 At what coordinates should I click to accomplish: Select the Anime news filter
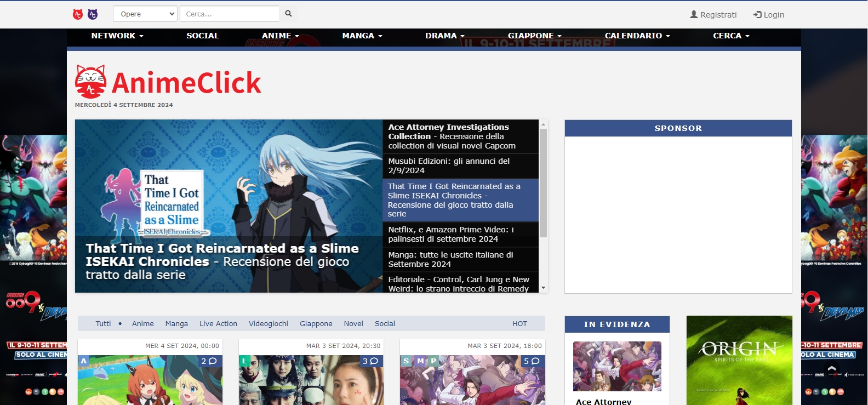143,324
